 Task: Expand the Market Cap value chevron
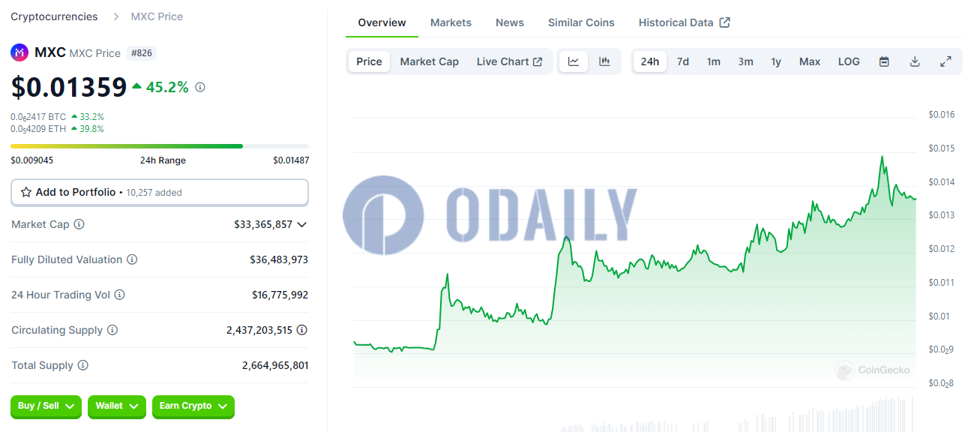(302, 224)
